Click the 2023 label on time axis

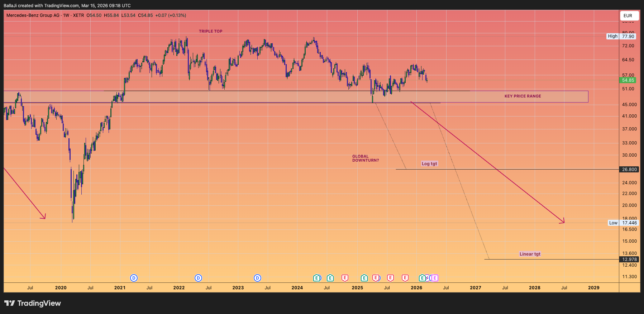click(x=238, y=287)
